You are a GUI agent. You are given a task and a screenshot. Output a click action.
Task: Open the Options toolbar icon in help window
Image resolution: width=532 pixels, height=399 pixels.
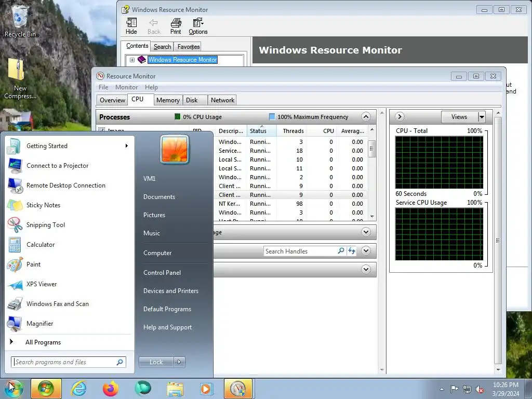pos(198,26)
